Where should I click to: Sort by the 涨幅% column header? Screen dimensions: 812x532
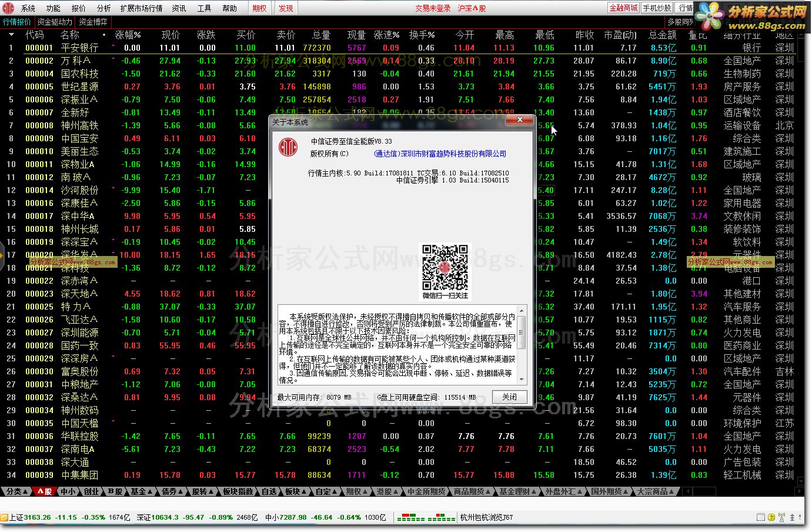(128, 35)
